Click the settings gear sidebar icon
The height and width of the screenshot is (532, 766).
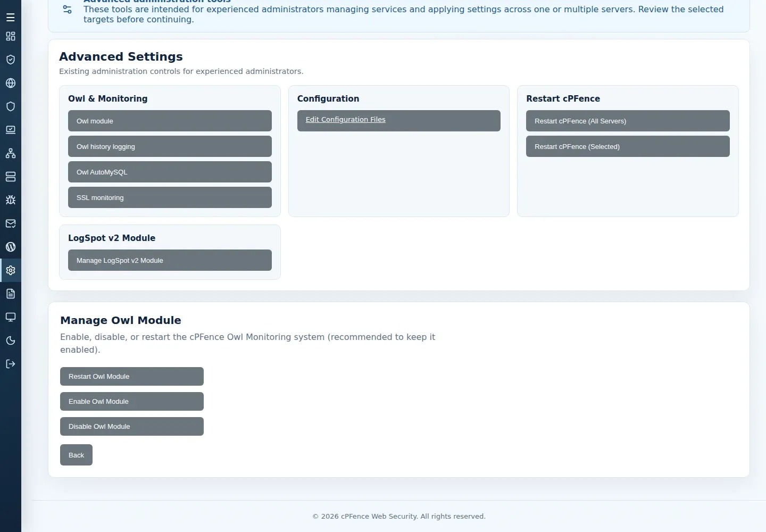11,270
